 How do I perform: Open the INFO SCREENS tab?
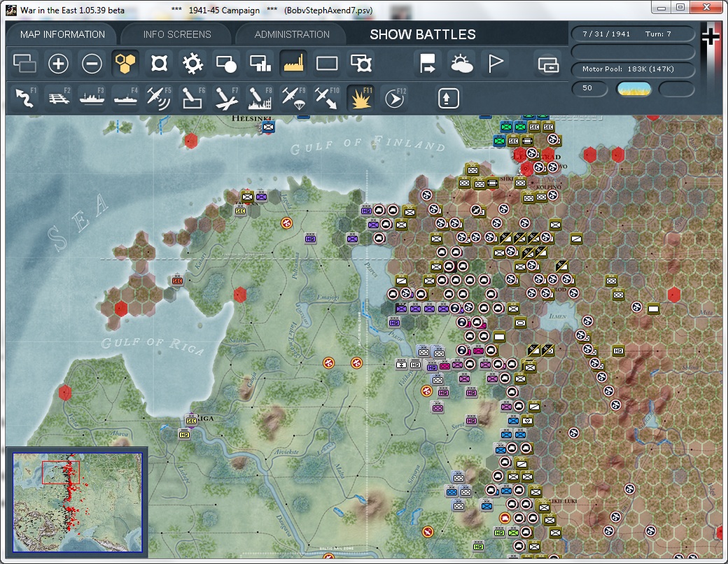tap(177, 34)
